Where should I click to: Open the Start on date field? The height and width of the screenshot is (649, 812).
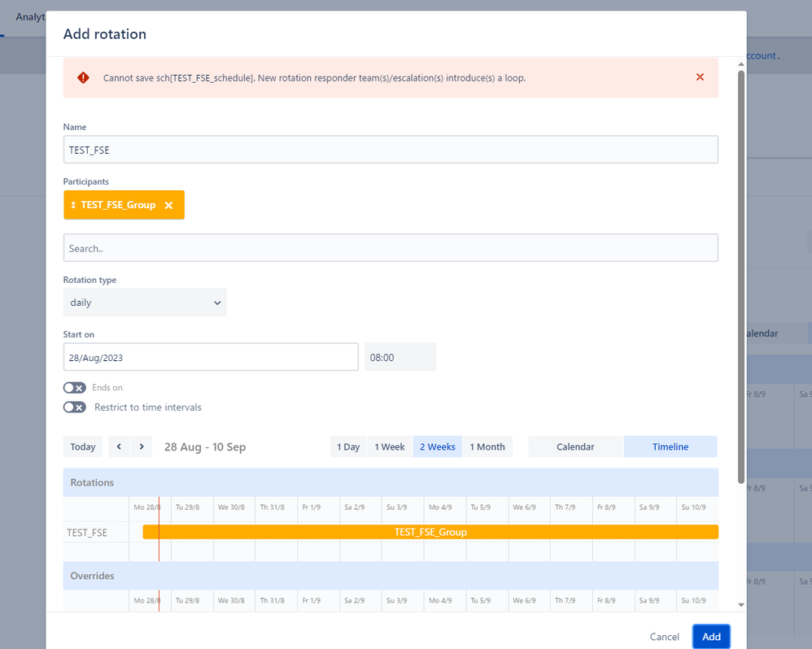click(211, 357)
